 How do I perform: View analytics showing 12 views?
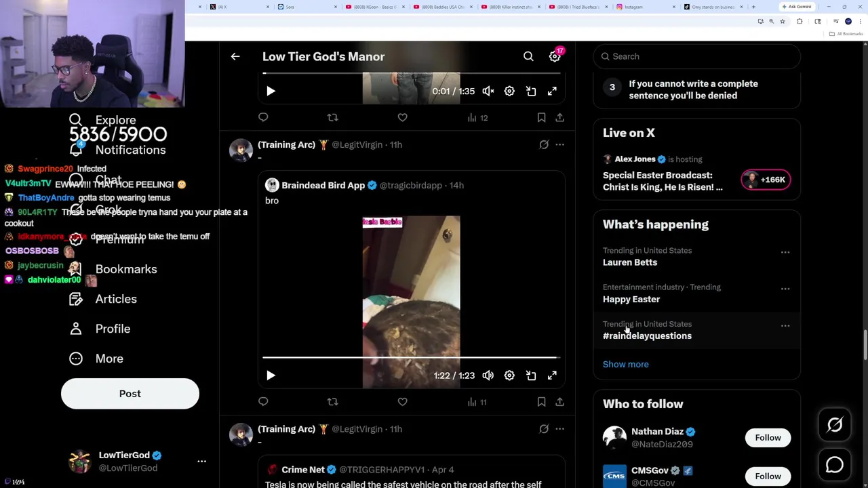[477, 118]
